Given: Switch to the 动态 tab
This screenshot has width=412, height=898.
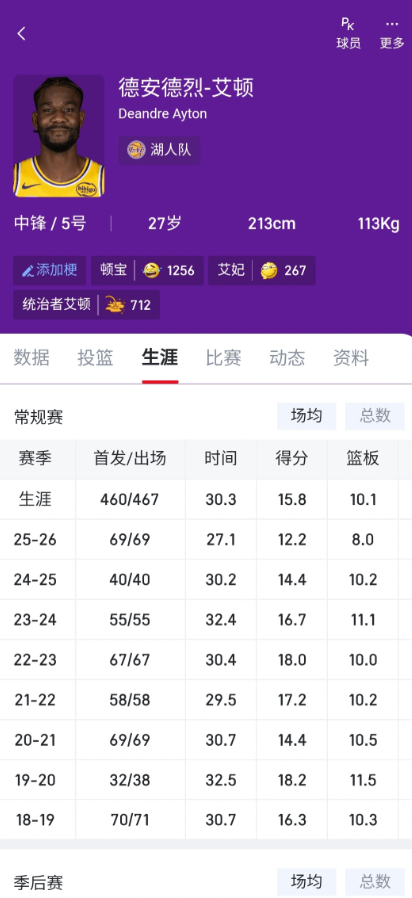Looking at the screenshot, I should pyautogui.click(x=287, y=359).
